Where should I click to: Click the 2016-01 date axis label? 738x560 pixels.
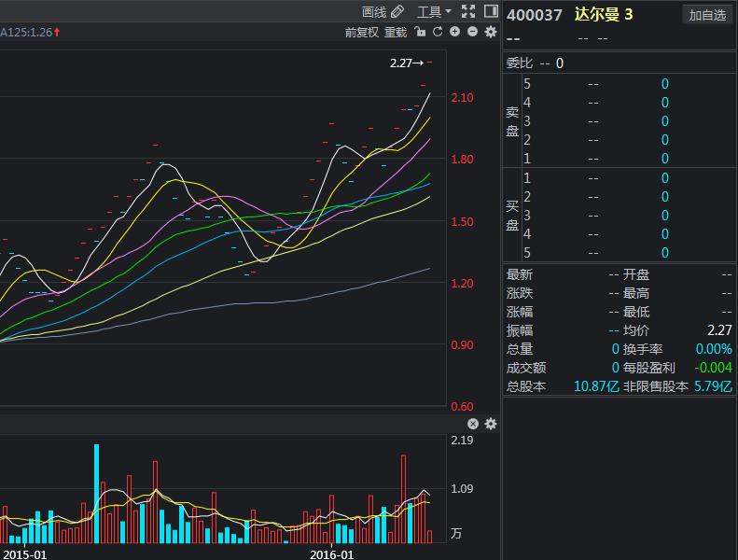click(332, 554)
